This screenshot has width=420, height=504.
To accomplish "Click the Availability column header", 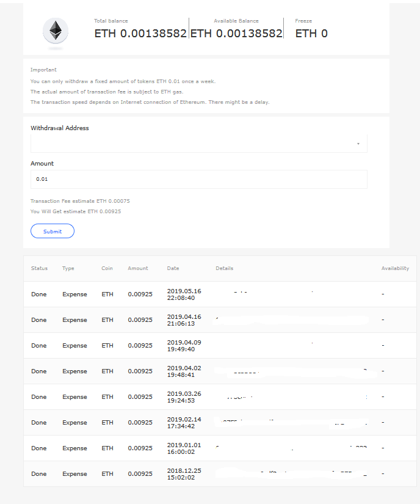I will [x=395, y=268].
